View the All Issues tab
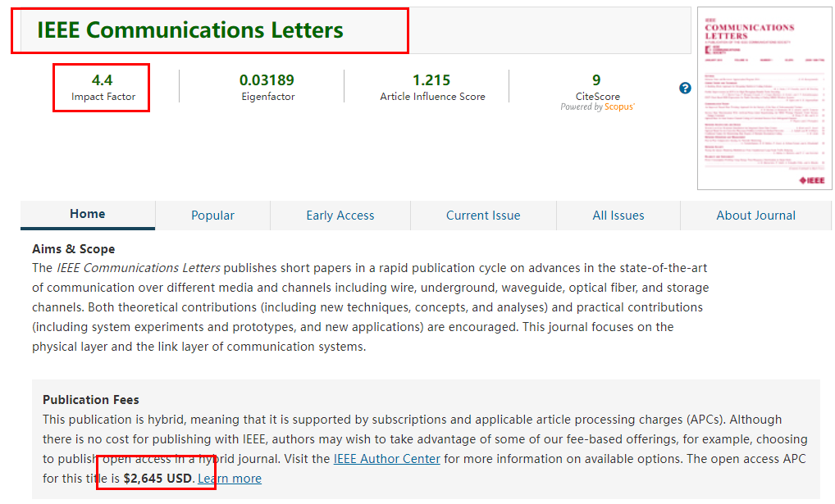The height and width of the screenshot is (504, 835). click(x=618, y=216)
